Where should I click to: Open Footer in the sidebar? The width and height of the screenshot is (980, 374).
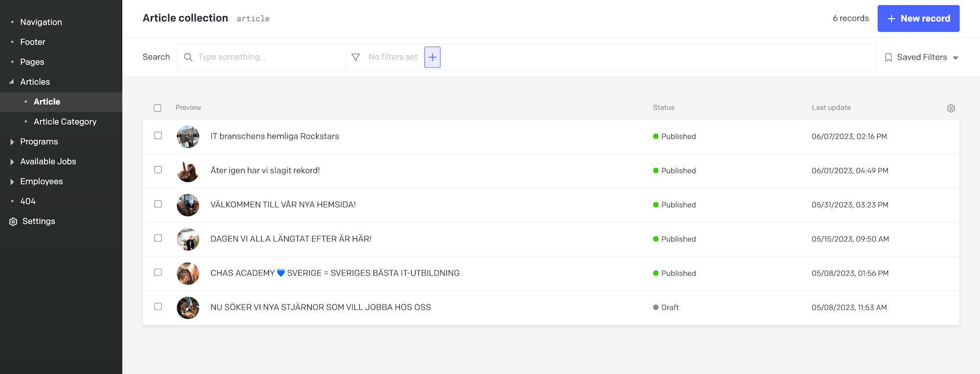pyautogui.click(x=33, y=42)
